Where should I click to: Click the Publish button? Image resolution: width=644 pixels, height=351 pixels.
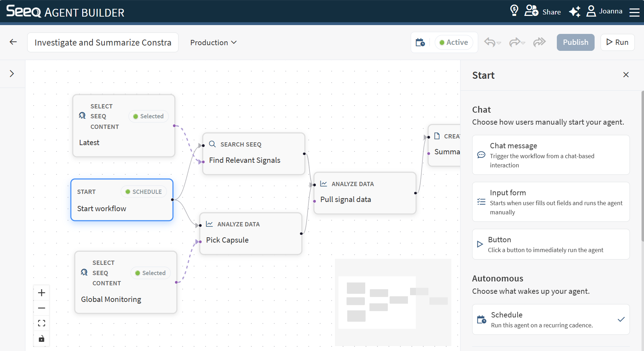(576, 42)
